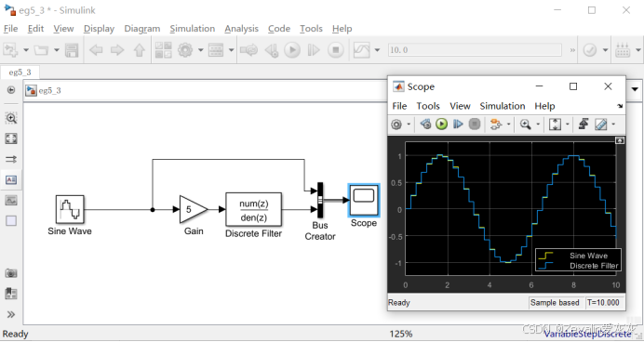
Task: Click the Scope zoom magnifier tool
Action: tap(525, 124)
